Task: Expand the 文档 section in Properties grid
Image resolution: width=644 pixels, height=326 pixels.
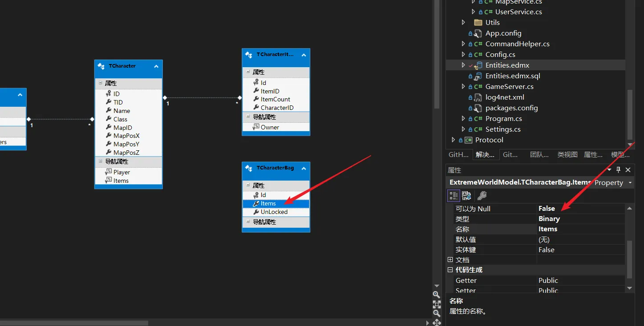Action: coord(450,260)
